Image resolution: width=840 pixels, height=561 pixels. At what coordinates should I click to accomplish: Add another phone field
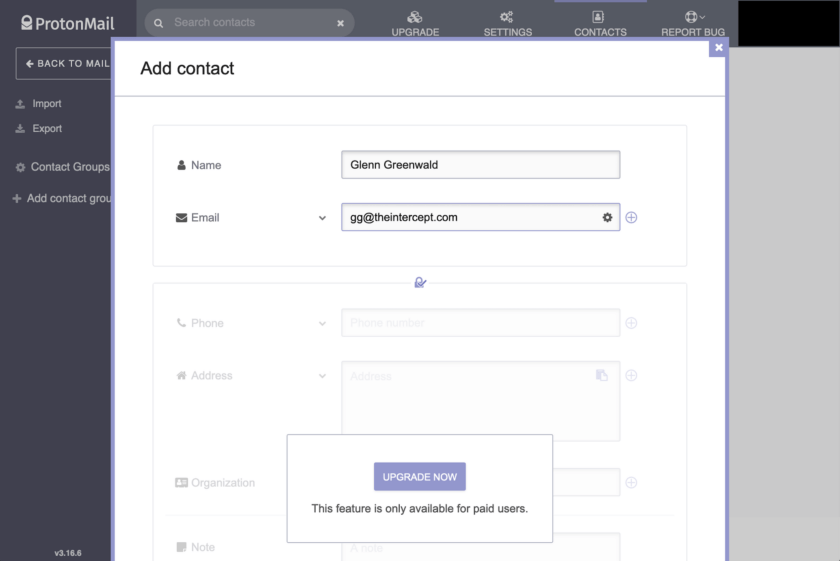pos(631,323)
